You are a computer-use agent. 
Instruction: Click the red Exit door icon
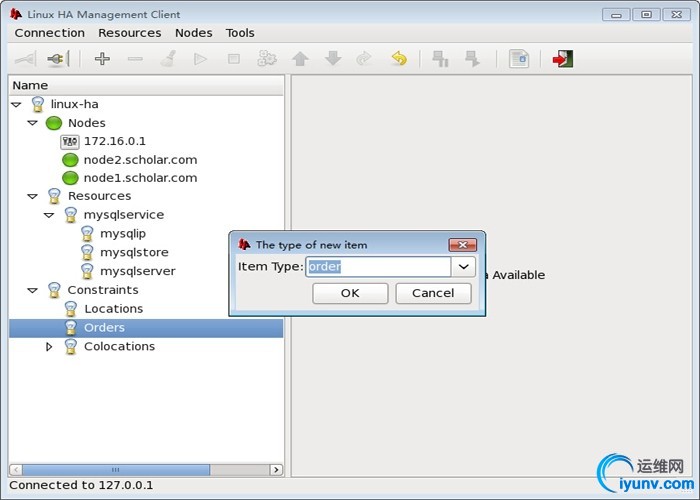click(562, 59)
